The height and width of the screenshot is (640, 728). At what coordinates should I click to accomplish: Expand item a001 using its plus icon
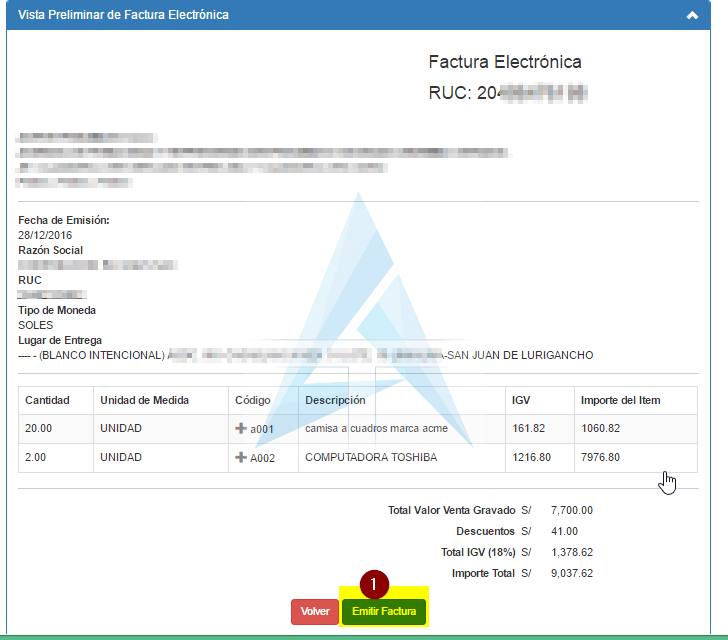coord(240,428)
